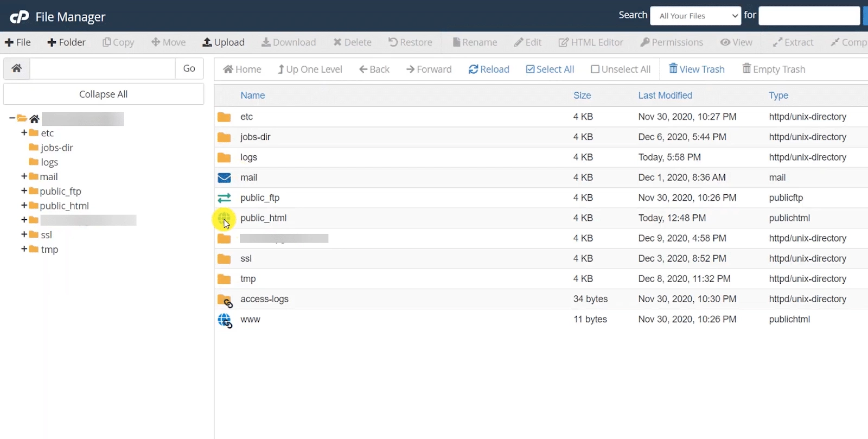Click the Copy toolbar button

[118, 42]
